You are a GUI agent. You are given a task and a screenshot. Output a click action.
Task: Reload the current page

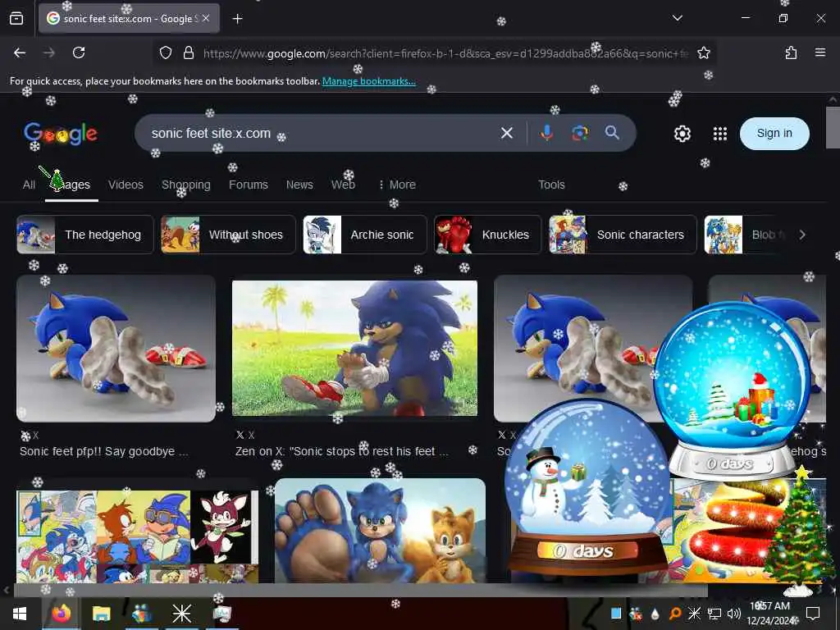pos(79,52)
